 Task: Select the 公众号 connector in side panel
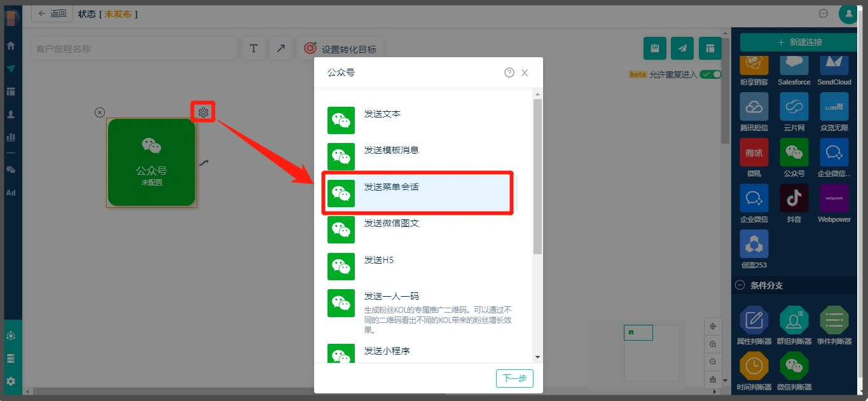click(794, 158)
